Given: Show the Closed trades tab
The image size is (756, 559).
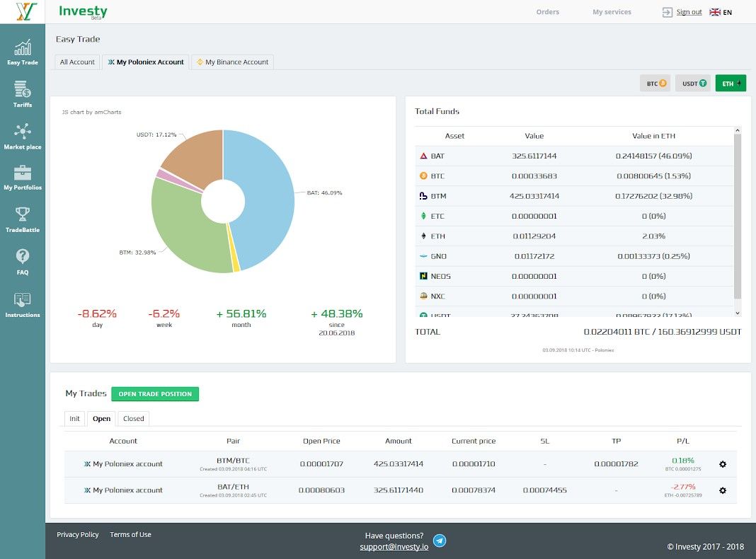Looking at the screenshot, I should (134, 419).
